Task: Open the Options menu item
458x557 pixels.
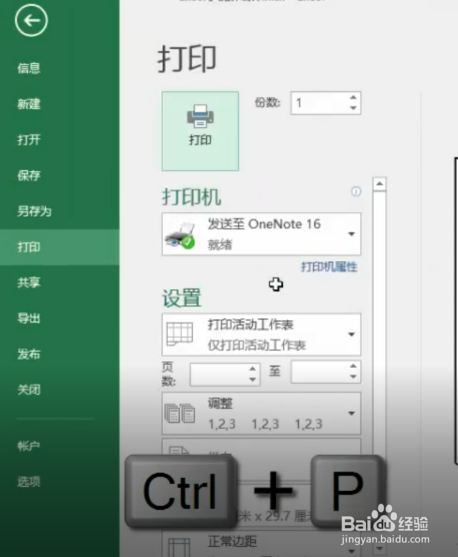Action: click(29, 482)
